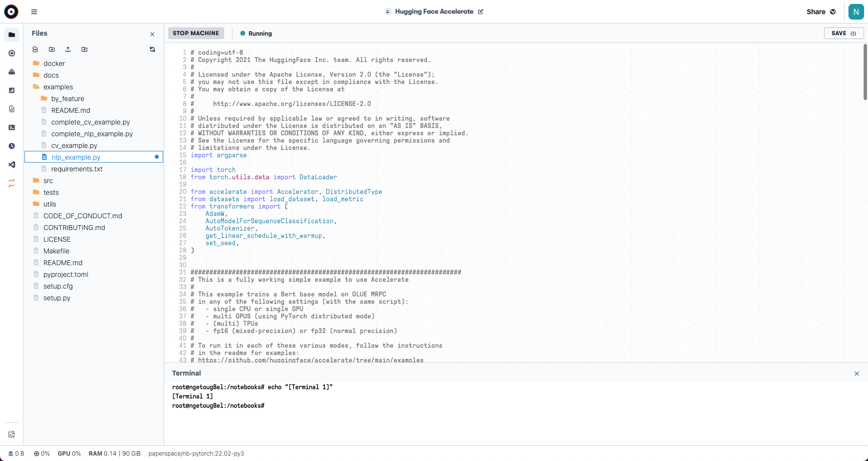Open the user avatar N
868x461 pixels.
[856, 12]
